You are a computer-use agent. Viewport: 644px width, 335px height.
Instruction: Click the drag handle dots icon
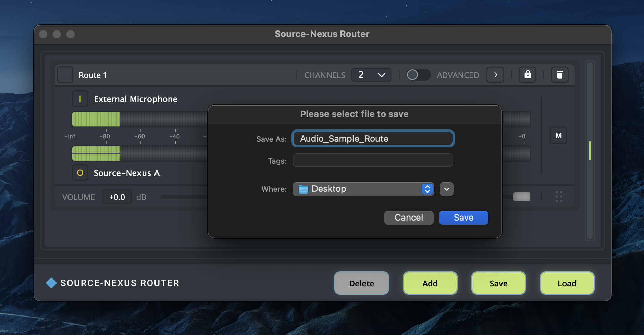click(x=559, y=197)
